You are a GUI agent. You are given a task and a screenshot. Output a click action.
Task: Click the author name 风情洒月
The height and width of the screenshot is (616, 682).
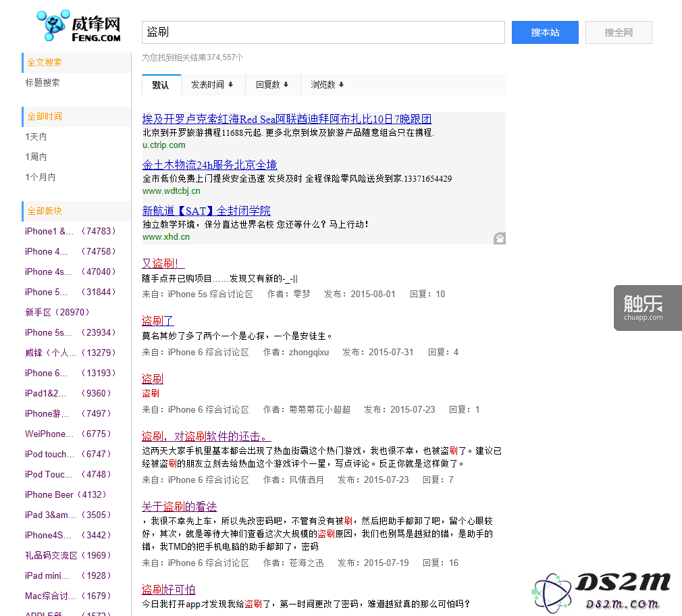click(x=307, y=480)
